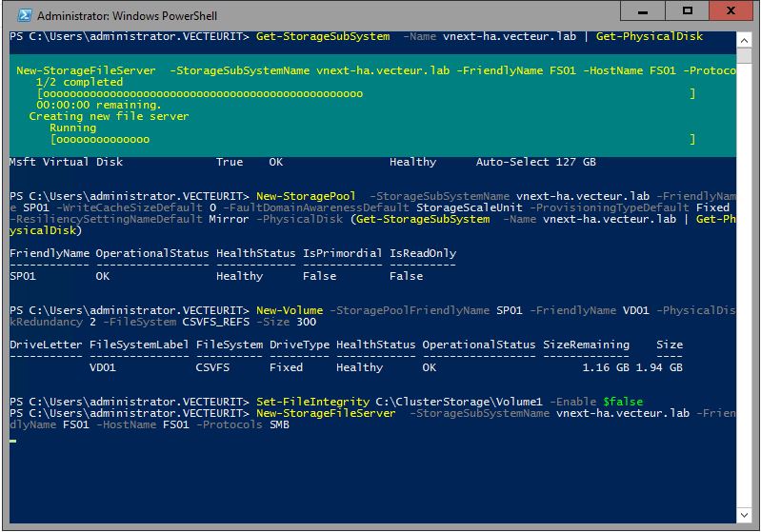Click the VD01 file system label

tap(103, 367)
